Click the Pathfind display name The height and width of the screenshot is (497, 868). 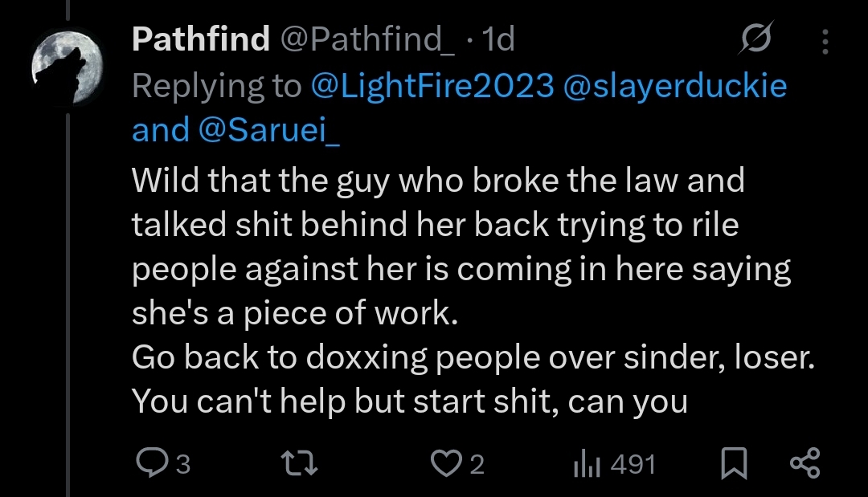[200, 39]
